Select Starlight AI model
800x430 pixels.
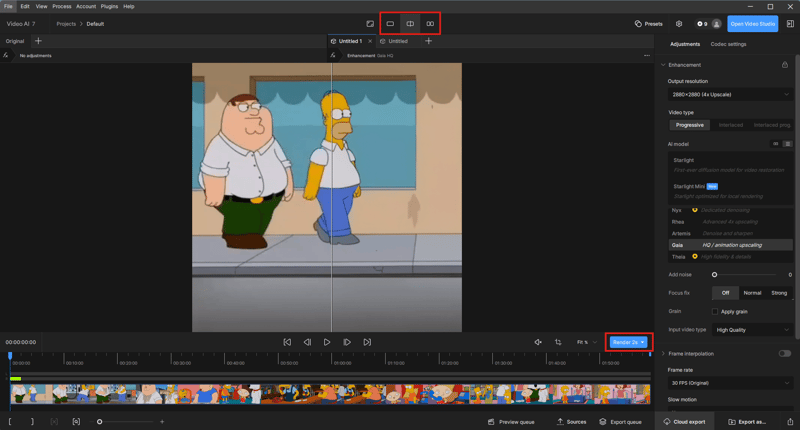[730, 165]
